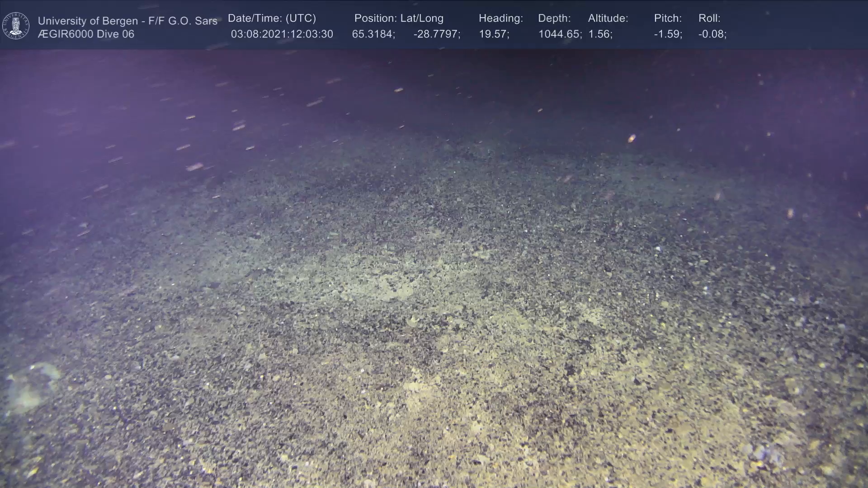
Task: Click the Roll label
Action: pyautogui.click(x=709, y=19)
